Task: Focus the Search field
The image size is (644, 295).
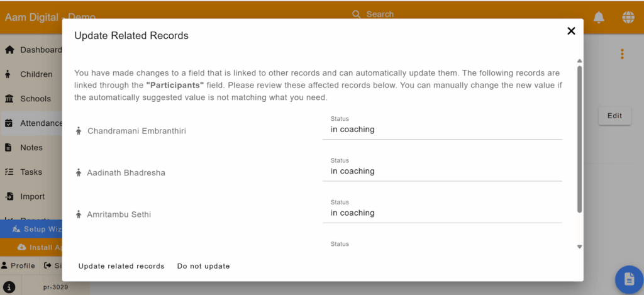Action: click(x=380, y=14)
